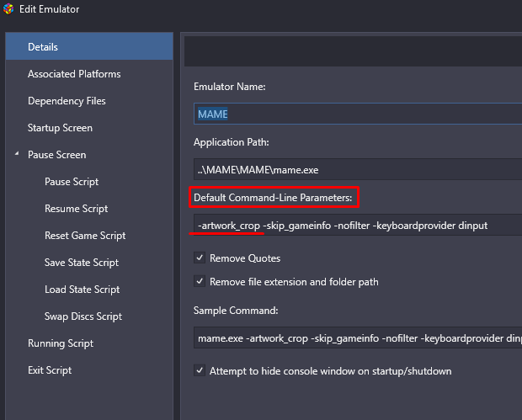Toggle Remove file extension and folder path
Image resolution: width=522 pixels, height=420 pixels.
(x=200, y=282)
